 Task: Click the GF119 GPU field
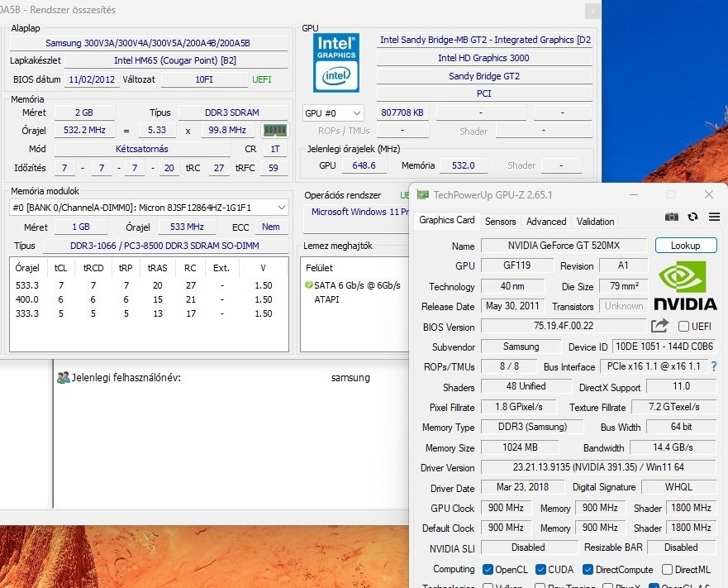coord(516,265)
